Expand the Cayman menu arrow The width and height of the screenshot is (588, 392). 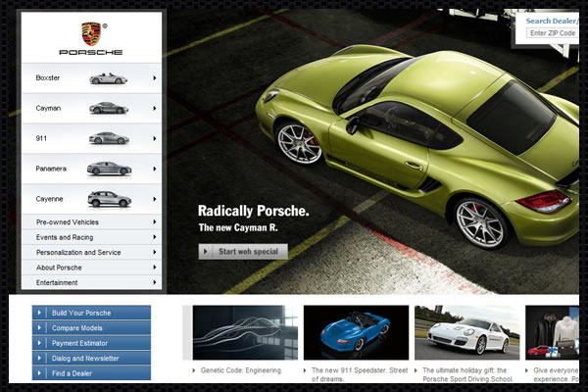pyautogui.click(x=155, y=109)
